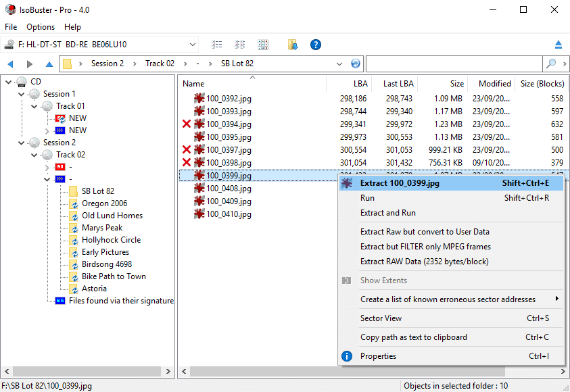
Task: Choose Extract Raw but convert to User Data
Action: tap(451, 232)
